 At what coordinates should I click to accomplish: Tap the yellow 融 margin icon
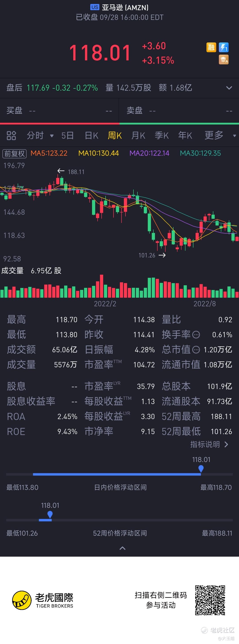click(211, 47)
